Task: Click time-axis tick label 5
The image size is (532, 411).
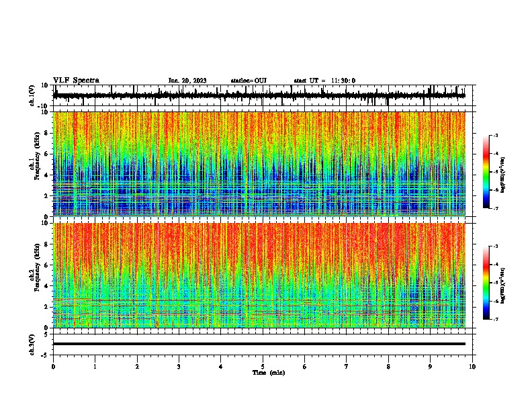Action: point(263,367)
